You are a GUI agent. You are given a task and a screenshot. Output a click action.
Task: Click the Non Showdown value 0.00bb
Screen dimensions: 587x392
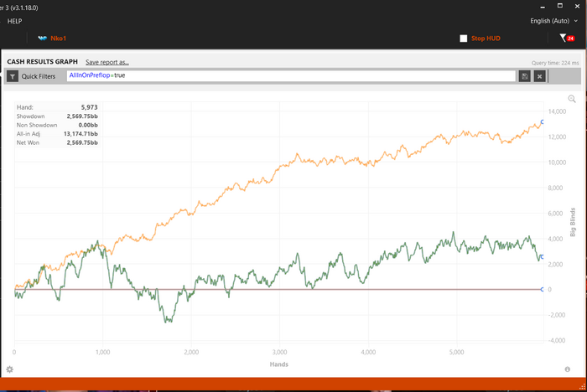click(x=88, y=125)
